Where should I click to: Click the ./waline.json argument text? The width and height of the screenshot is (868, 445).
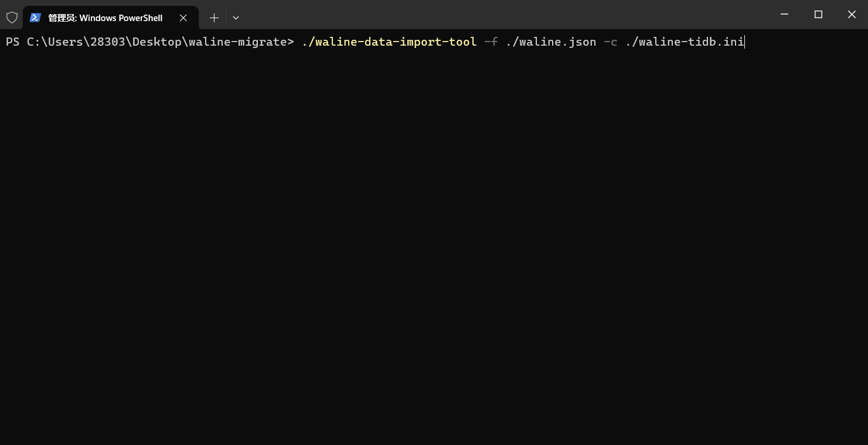coord(551,42)
